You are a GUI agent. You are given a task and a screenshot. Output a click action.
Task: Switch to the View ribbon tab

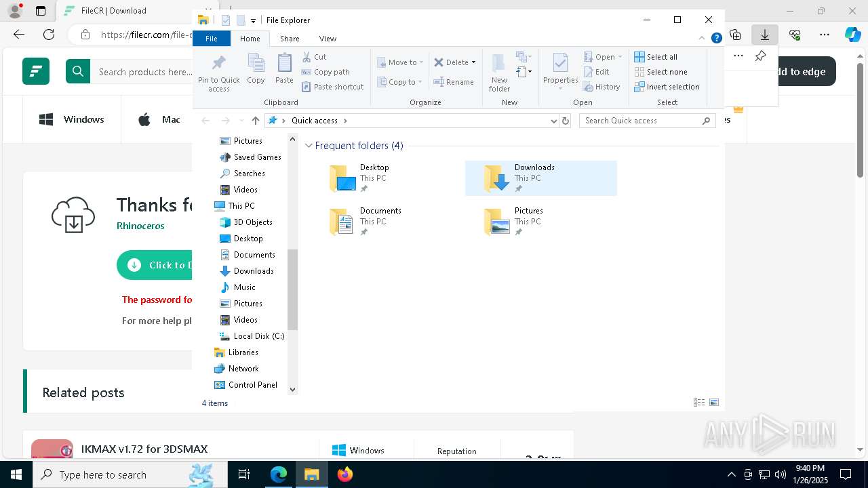click(x=328, y=39)
